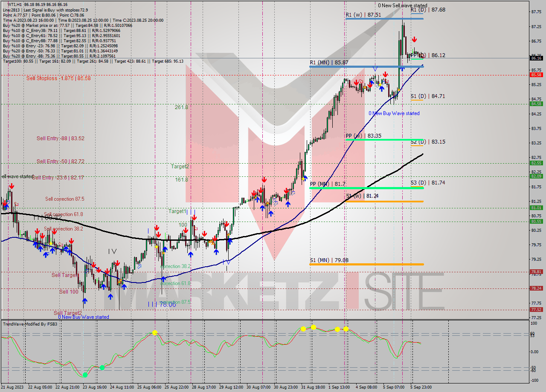This screenshot has width=546, height=392.
Task: Click the 'S1 (D) | 84.71' pivot label
Action: tap(428, 96)
